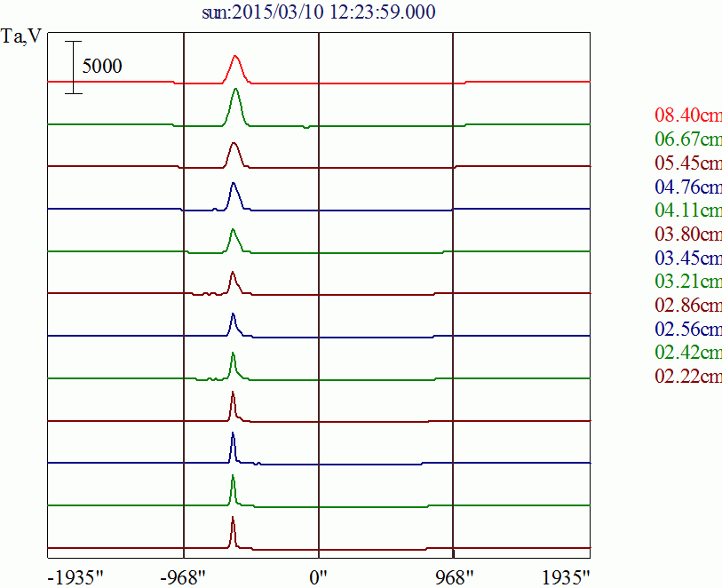Click the title text sun:2015/03/10 12:23:59.000
The image size is (722, 588).
(319, 12)
